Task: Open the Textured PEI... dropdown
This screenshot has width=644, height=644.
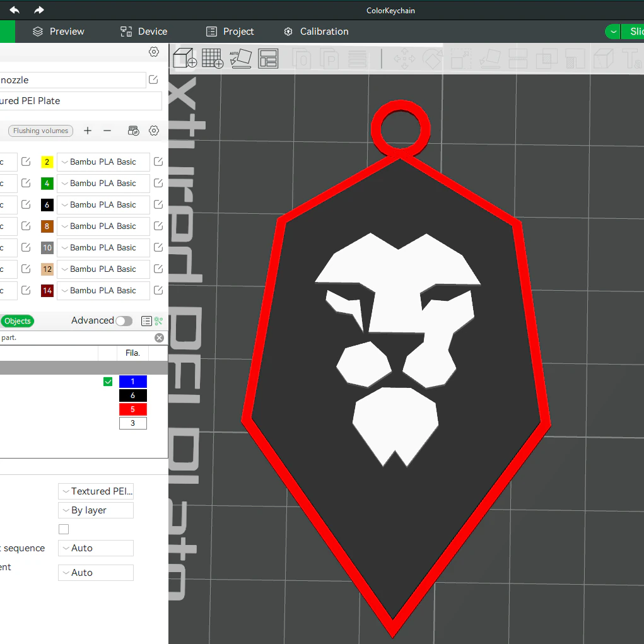Action: pyautogui.click(x=96, y=491)
